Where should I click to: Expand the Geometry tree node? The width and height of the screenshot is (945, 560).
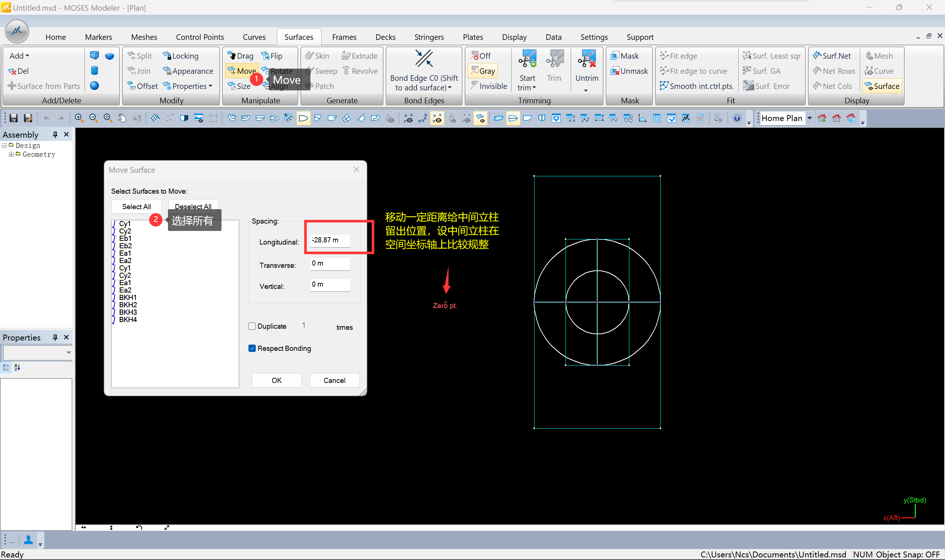[x=11, y=154]
